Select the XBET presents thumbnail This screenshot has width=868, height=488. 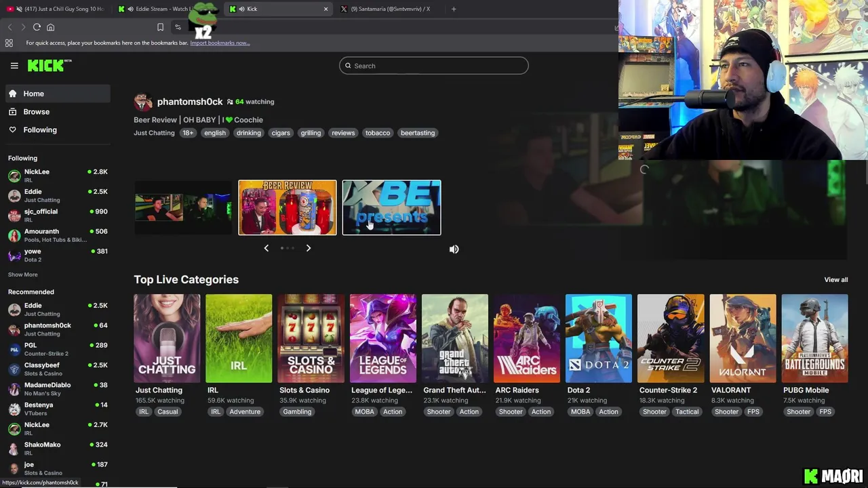(x=392, y=207)
